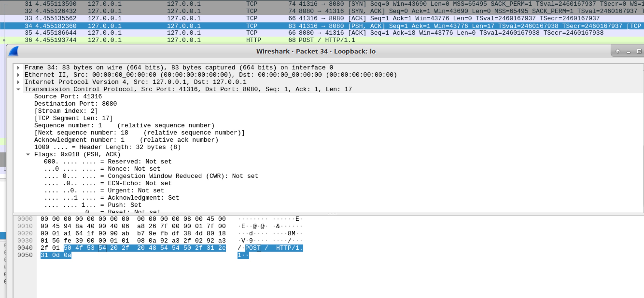This screenshot has width=644, height=298.
Task: Select the Nonce: Not set flag line
Action: pyautogui.click(x=102, y=169)
